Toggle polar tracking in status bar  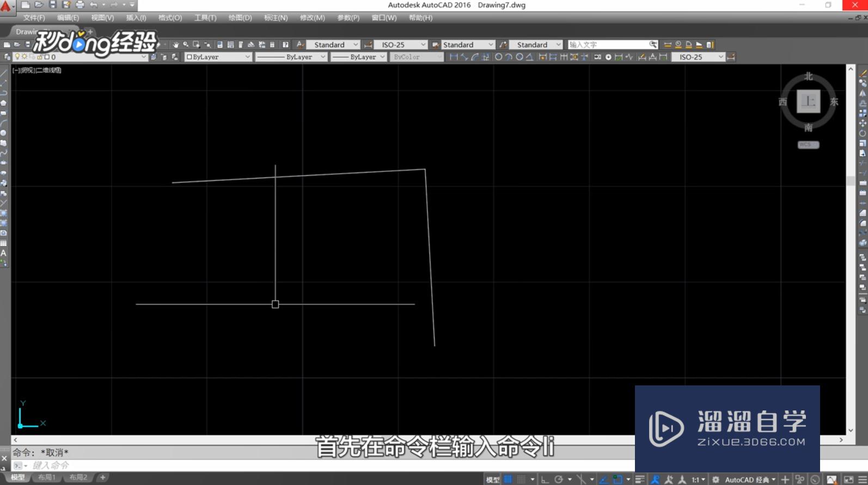(x=559, y=480)
